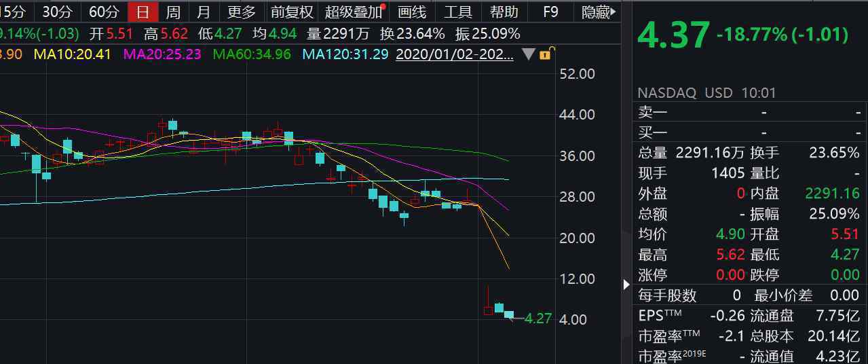Viewport: 868px width, 364px height.
Task: Click the 最低 value 4.27 in panel
Action: [x=844, y=255]
